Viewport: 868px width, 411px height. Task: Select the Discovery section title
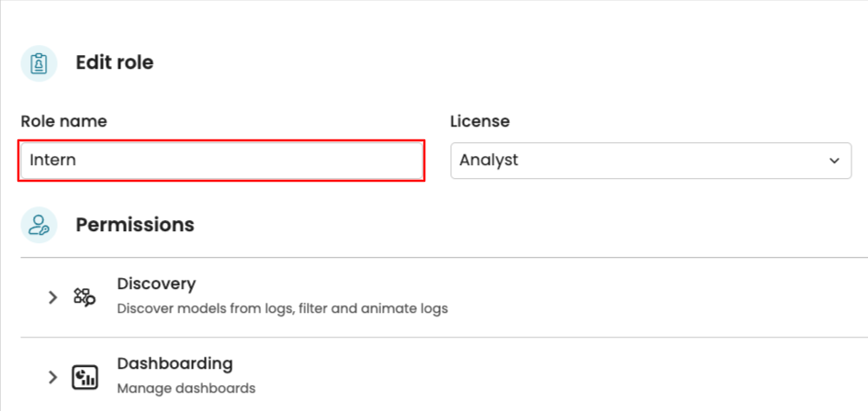coord(156,284)
